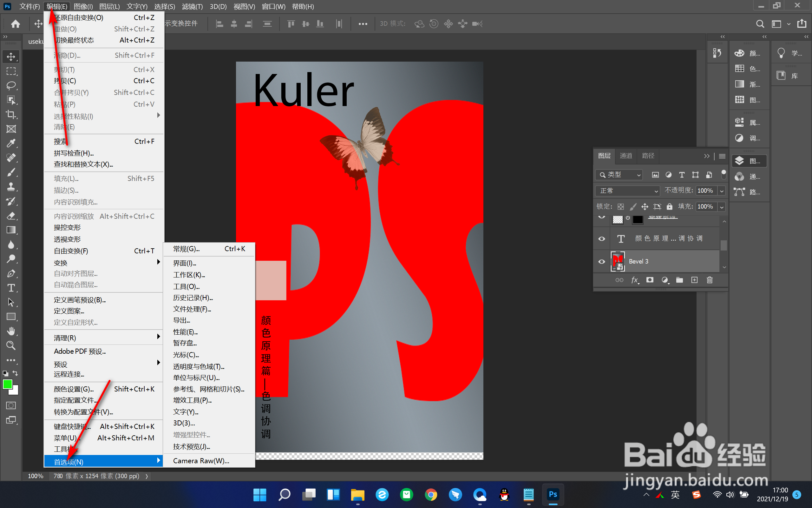
Task: Select the Lasso tool
Action: click(x=11, y=85)
